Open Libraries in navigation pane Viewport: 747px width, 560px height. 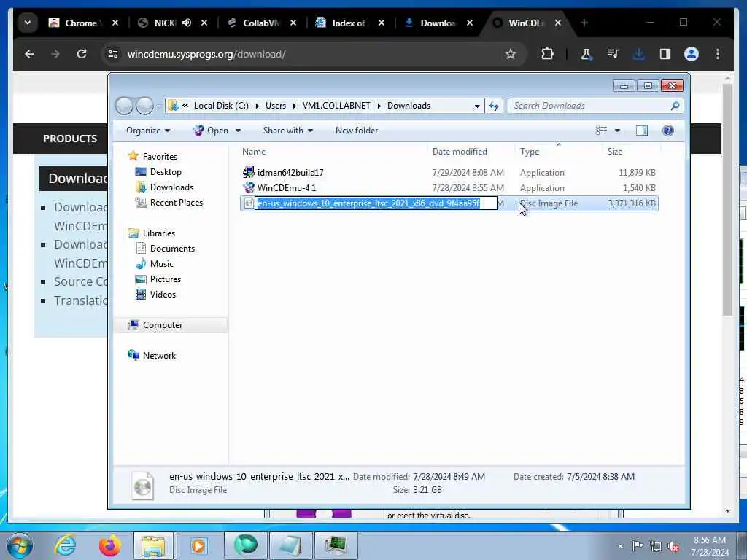pyautogui.click(x=158, y=233)
